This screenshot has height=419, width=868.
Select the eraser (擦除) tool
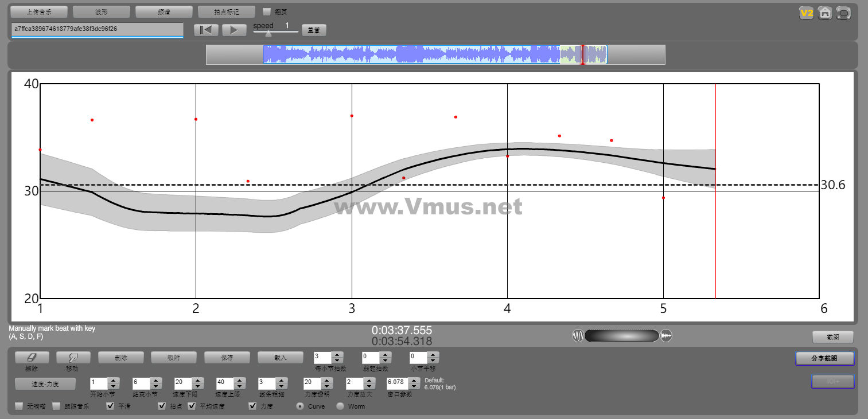(x=31, y=357)
